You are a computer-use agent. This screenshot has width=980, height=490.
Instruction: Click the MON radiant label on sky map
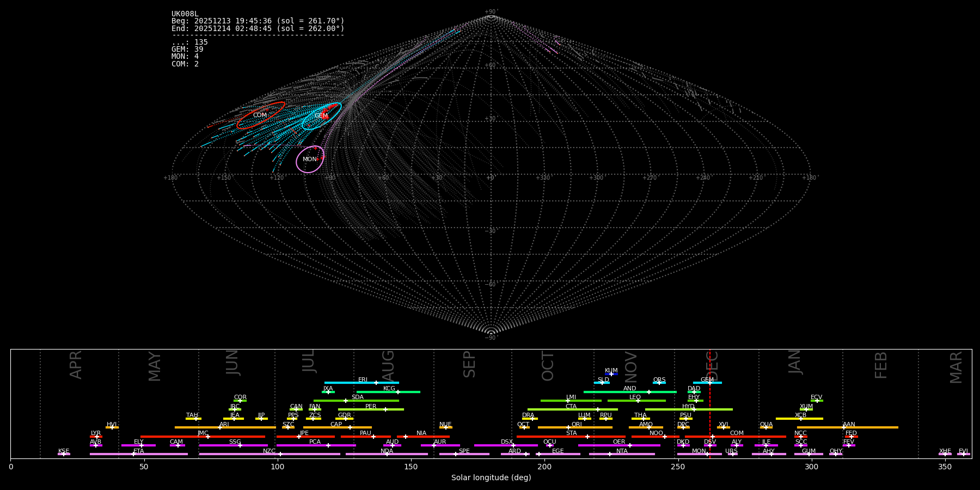click(x=310, y=160)
